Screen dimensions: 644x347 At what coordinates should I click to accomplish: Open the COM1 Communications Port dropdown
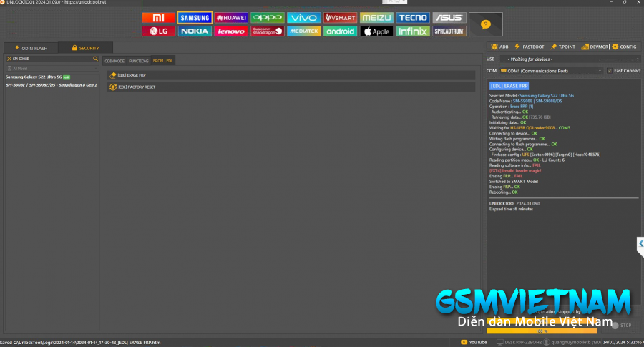point(551,71)
